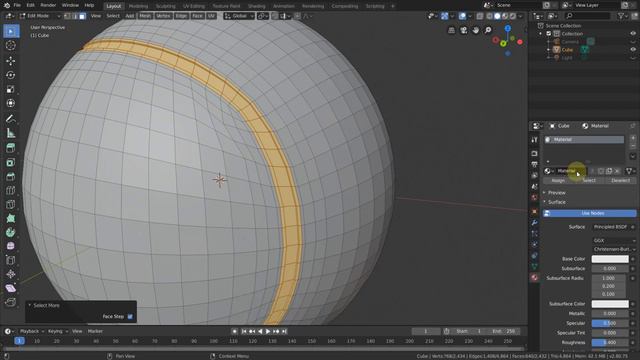This screenshot has height=360, width=640.
Task: Select the Transform tool
Action: pyautogui.click(x=11, y=104)
